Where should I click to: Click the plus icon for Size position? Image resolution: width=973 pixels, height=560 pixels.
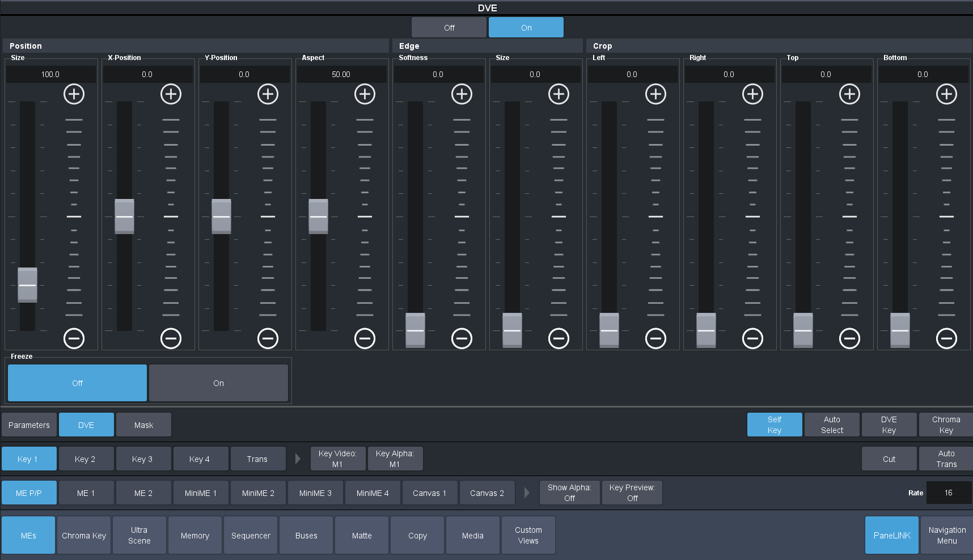[x=74, y=94]
